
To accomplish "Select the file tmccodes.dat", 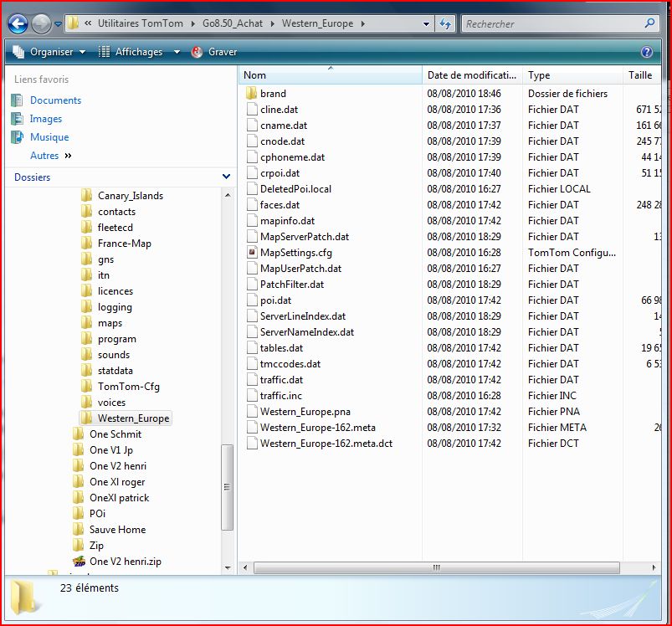I will coord(290,364).
